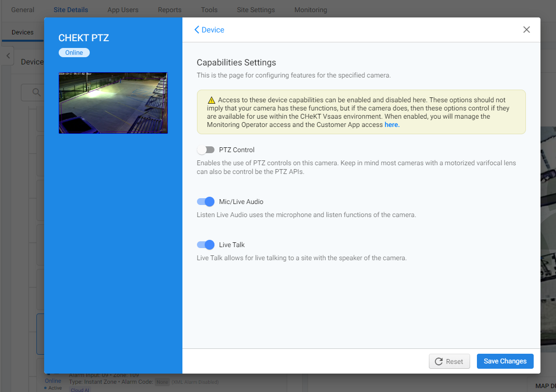
Task: Switch to the General tab
Action: pyautogui.click(x=23, y=10)
